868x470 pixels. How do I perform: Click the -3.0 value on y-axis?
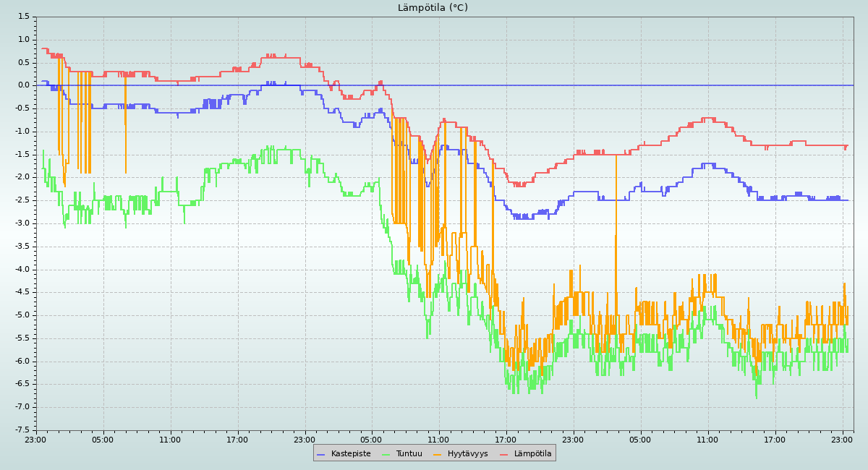(22, 223)
